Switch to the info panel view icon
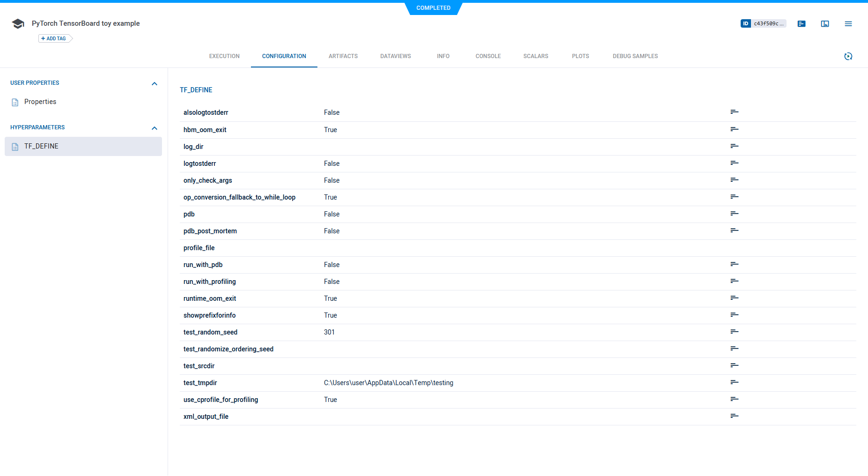The height and width of the screenshot is (476, 868). tap(824, 24)
